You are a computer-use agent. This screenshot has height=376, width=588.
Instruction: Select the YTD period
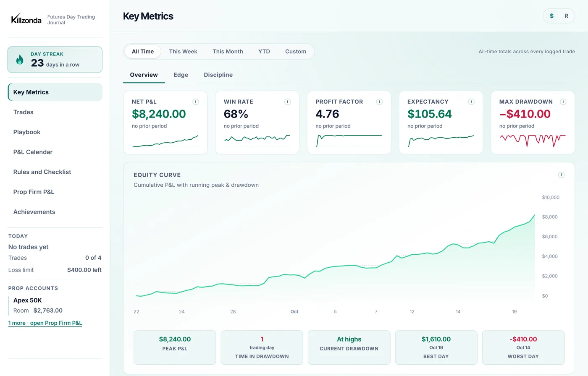(264, 52)
